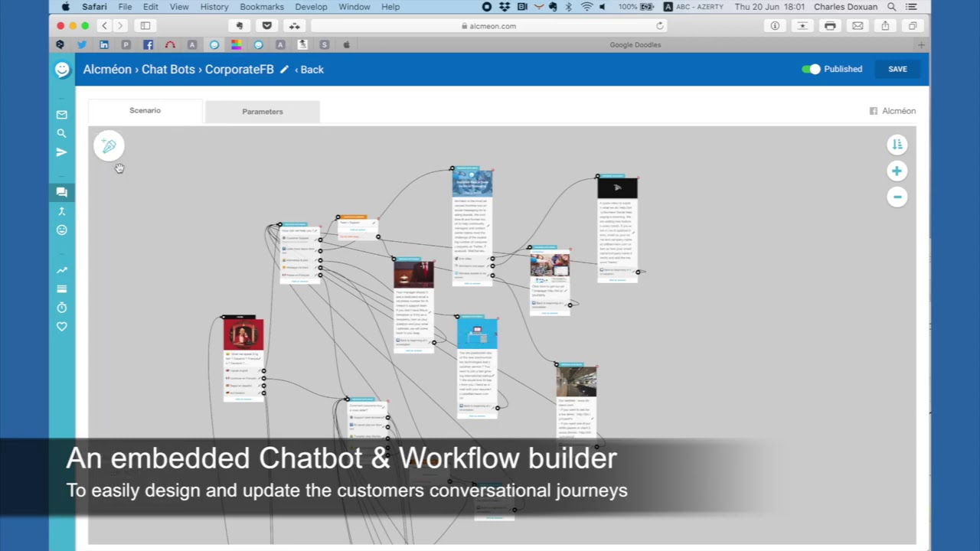Select the chat bots sidebar icon
This screenshot has height=551, width=980.
tap(62, 192)
